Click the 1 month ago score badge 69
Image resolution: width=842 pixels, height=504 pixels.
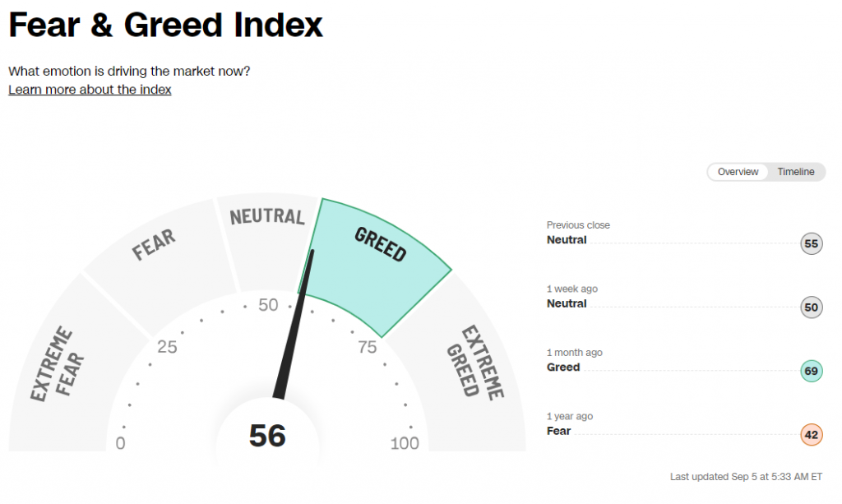812,371
